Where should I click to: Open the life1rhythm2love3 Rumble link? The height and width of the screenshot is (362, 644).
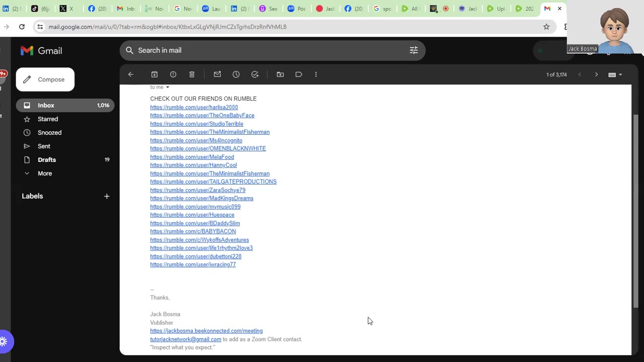(201, 248)
